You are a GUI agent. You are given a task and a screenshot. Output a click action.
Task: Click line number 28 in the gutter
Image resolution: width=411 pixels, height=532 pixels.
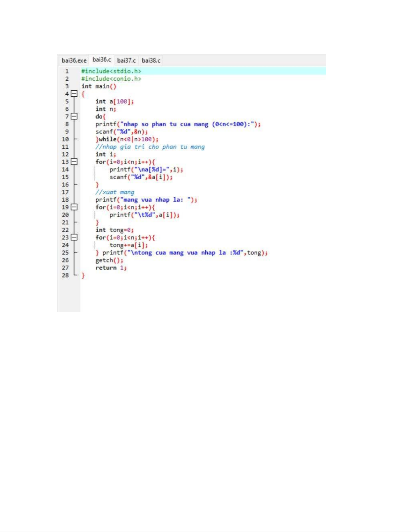pos(65,275)
